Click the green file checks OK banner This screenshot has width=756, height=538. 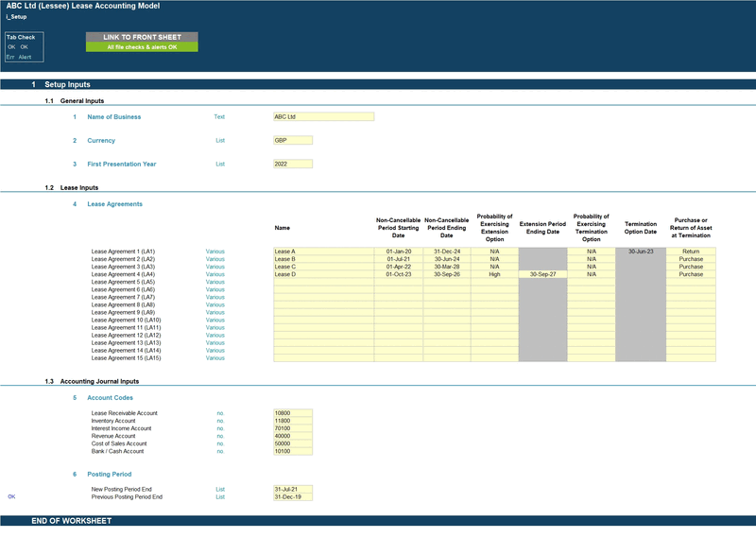coord(142,46)
